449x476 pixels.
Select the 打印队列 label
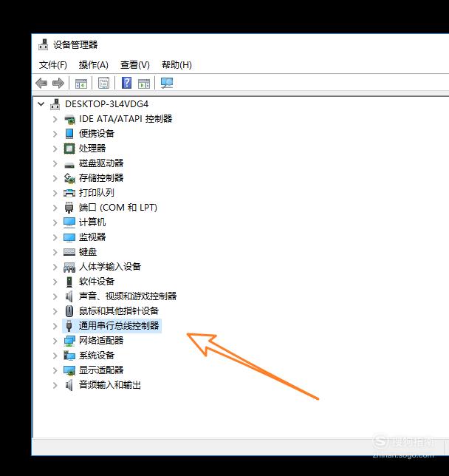(97, 193)
